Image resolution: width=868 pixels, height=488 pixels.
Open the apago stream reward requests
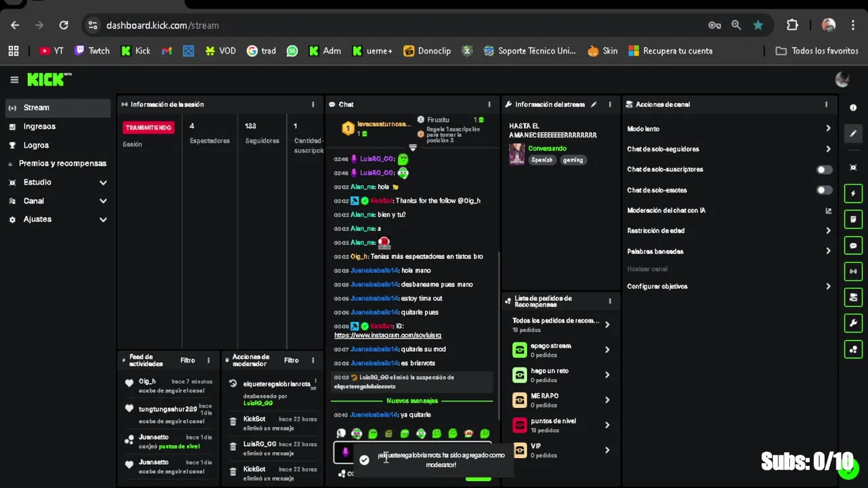pyautogui.click(x=561, y=350)
